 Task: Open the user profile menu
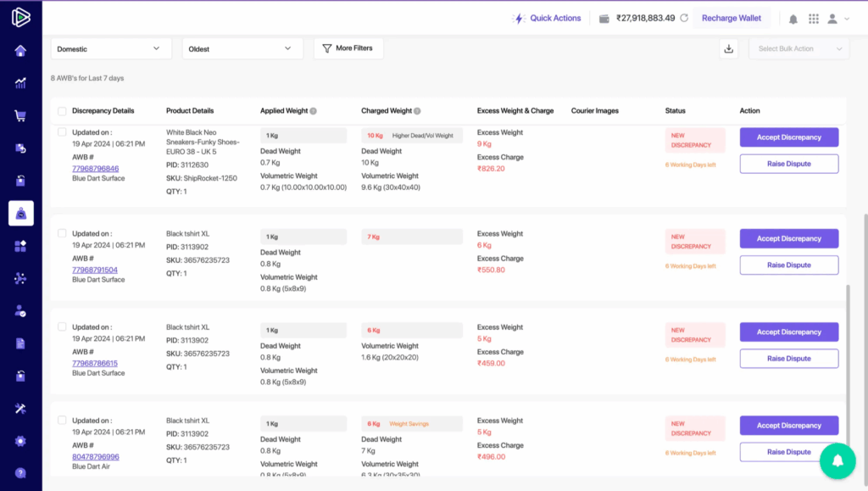837,19
